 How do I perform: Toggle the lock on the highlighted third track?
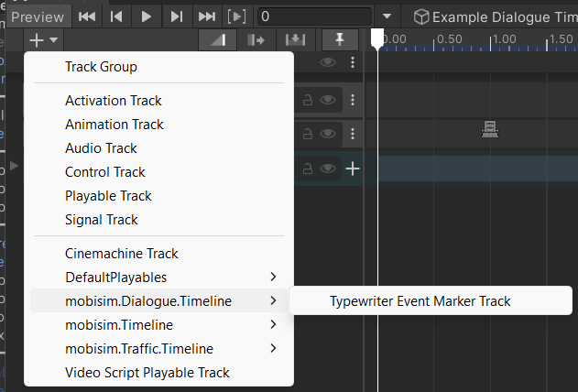(x=308, y=169)
